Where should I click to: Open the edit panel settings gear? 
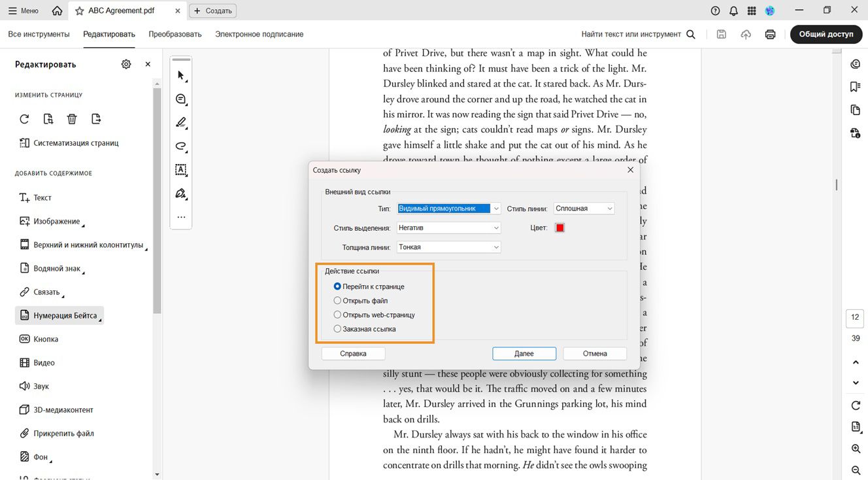(x=126, y=64)
